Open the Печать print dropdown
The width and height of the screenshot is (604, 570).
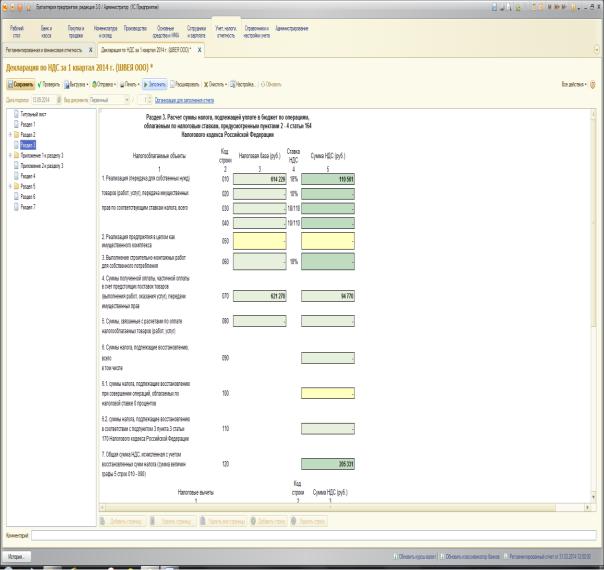[129, 84]
